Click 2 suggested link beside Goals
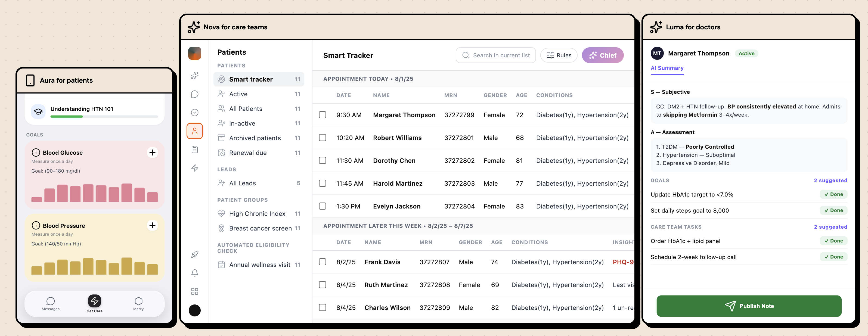The width and height of the screenshot is (868, 336). [830, 181]
